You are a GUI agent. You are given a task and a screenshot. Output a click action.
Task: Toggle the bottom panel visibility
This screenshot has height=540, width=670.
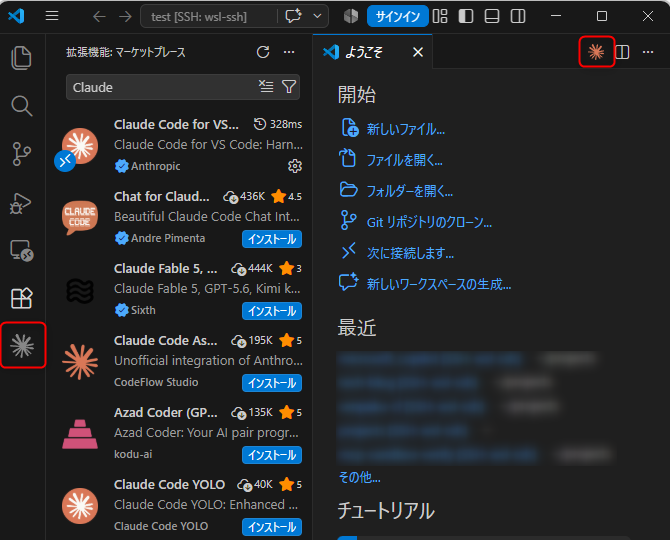coord(492,16)
